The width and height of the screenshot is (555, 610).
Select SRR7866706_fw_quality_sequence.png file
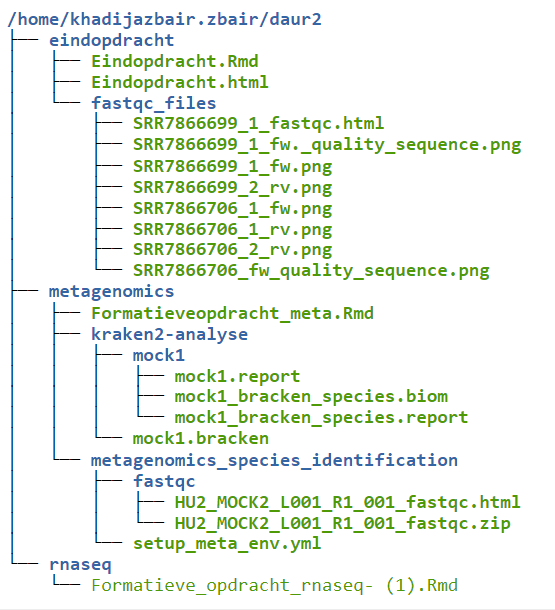pos(311,270)
